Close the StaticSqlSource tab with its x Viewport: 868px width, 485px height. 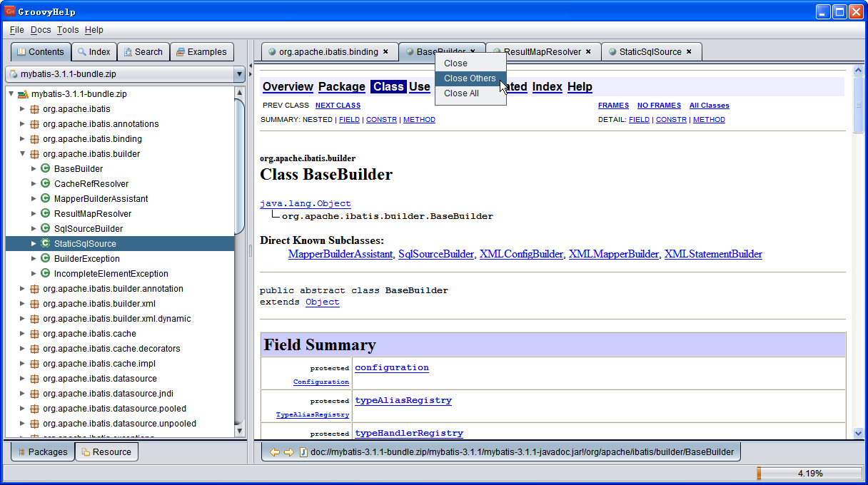(689, 51)
